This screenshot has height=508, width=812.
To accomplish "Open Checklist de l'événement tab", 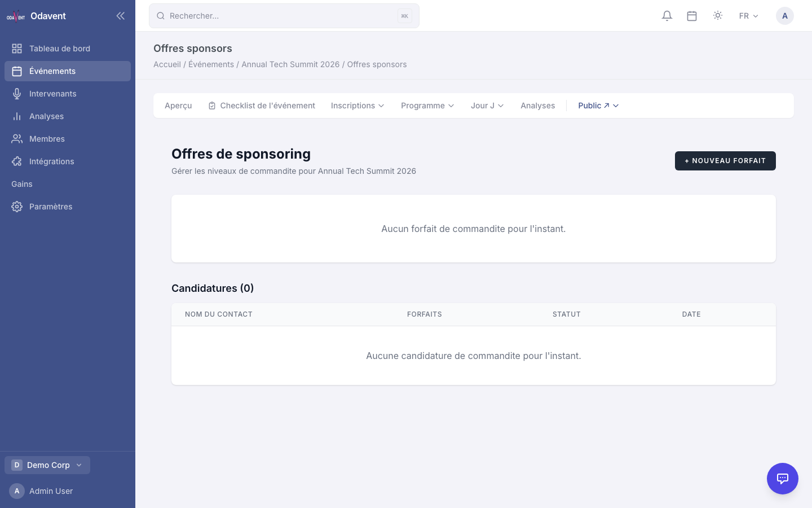I will tap(262, 106).
